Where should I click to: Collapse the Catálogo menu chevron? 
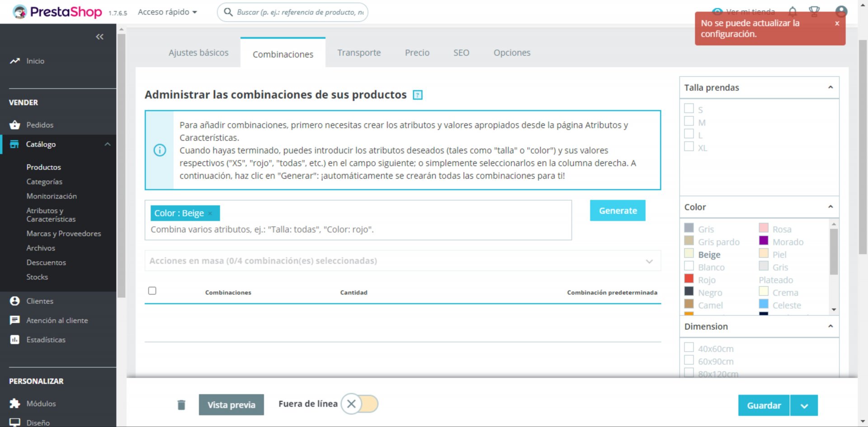[x=108, y=144]
